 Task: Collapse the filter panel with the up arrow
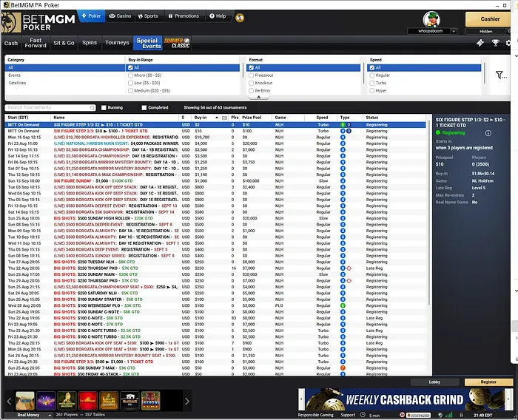pos(259,98)
